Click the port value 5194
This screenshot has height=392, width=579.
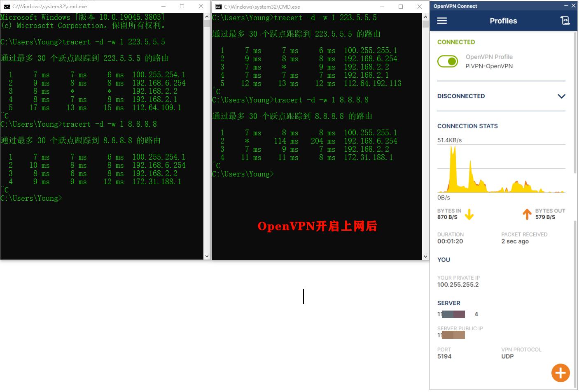[x=444, y=357]
